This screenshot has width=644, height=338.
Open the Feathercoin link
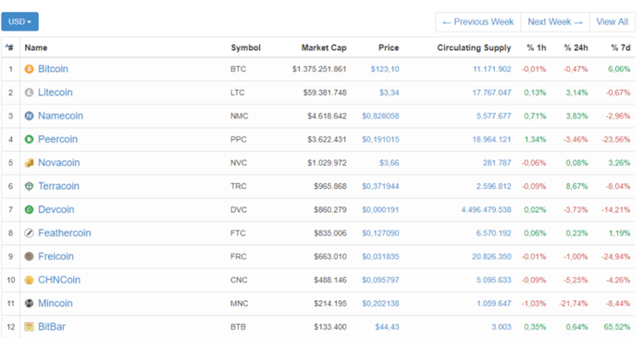click(65, 233)
